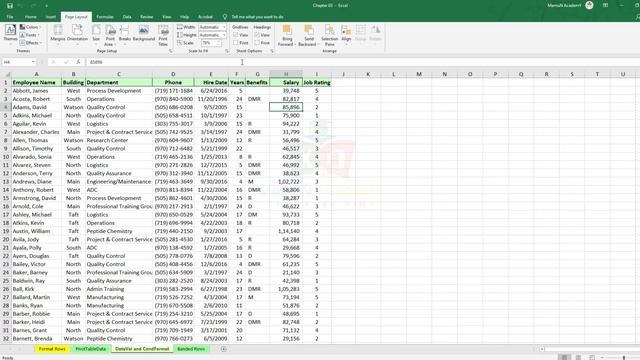Switch to Page Break Preview in status bar
Viewport: 640px width, 360px height.
592,357
